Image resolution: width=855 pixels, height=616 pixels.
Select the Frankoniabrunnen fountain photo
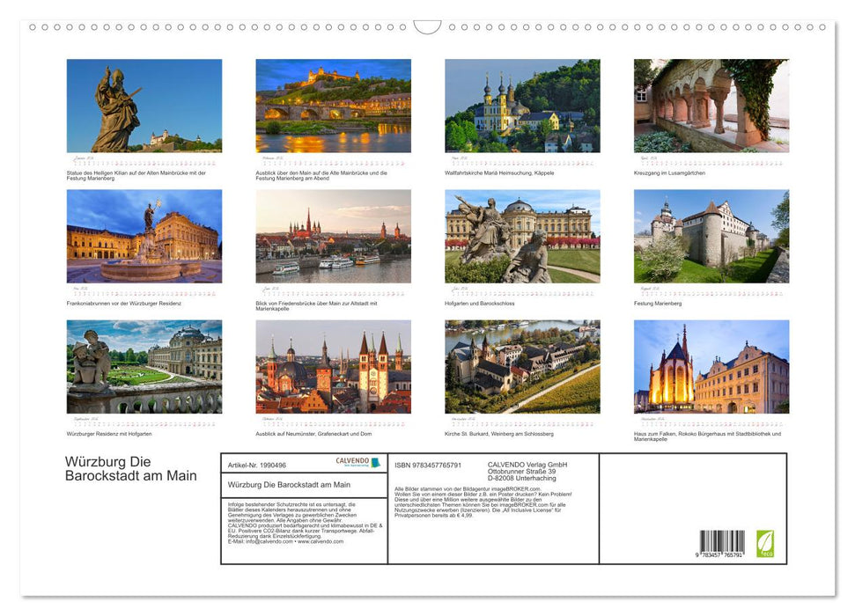coord(144,238)
